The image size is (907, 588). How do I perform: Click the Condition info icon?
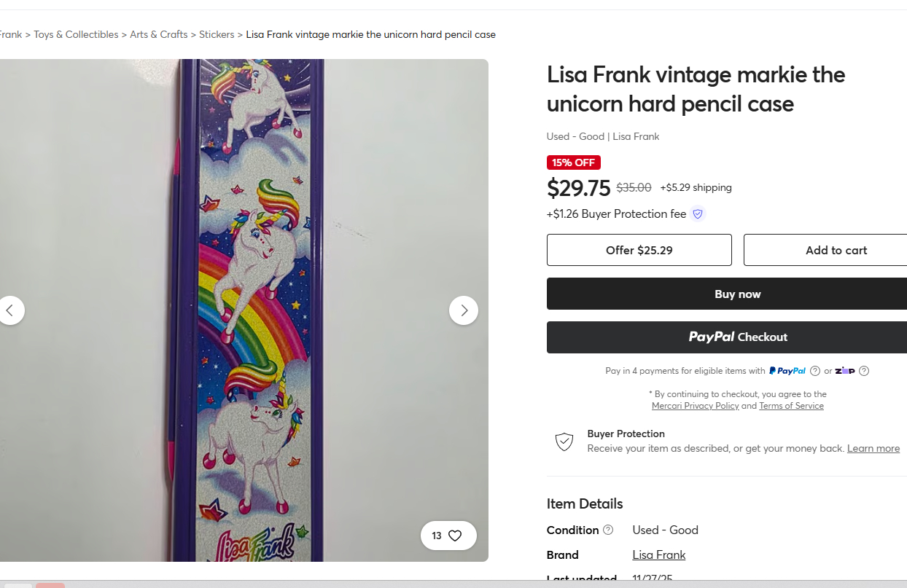(608, 530)
